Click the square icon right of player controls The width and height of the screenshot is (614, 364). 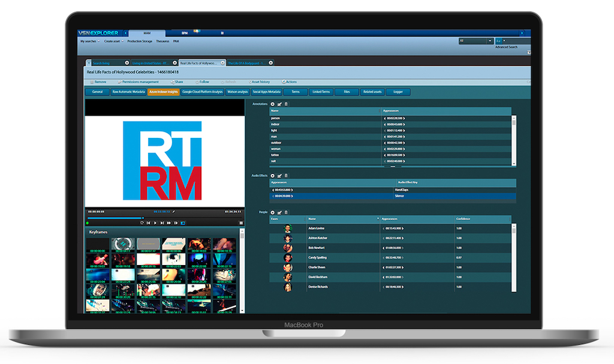tap(241, 223)
